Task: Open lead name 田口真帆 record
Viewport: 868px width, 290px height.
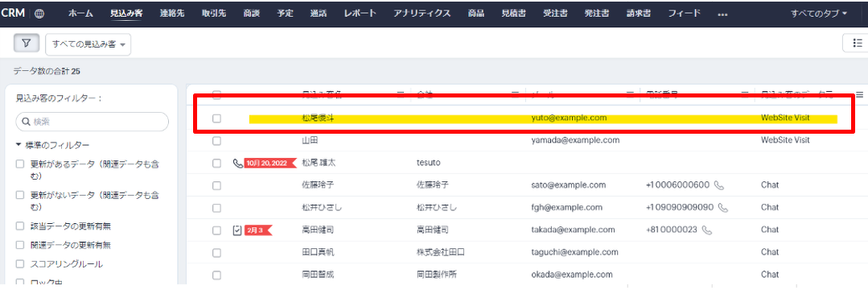Action: [x=318, y=252]
